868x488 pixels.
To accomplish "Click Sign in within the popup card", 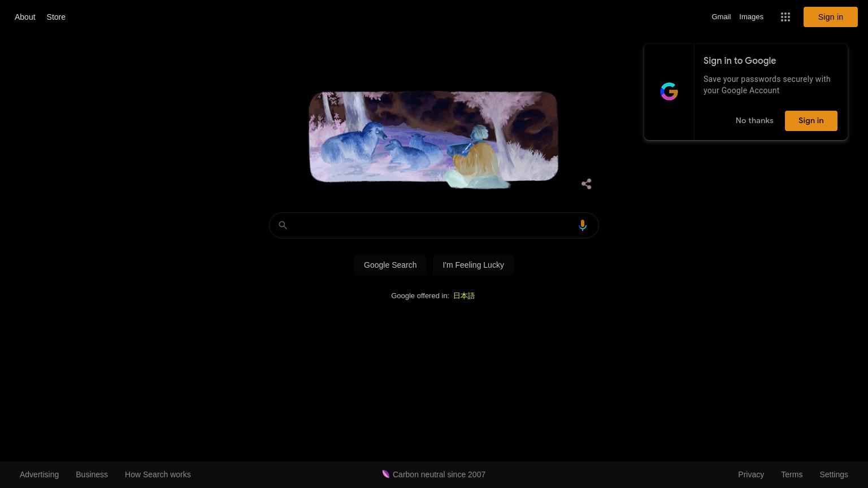I will click(x=811, y=121).
